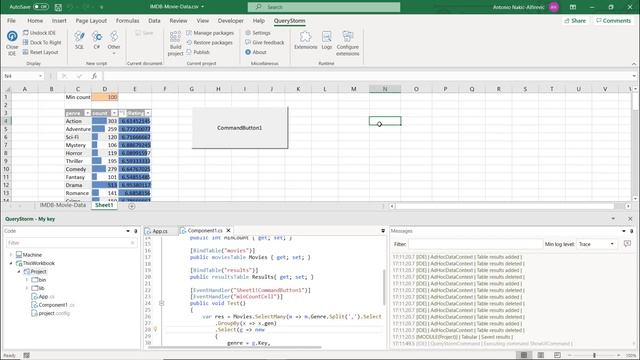Open the Formulas tab
Image resolution: width=640 pixels, height=360 pixels.
point(127,20)
